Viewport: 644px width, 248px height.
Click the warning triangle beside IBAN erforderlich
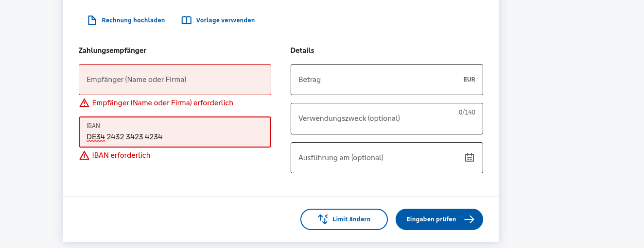click(85, 155)
